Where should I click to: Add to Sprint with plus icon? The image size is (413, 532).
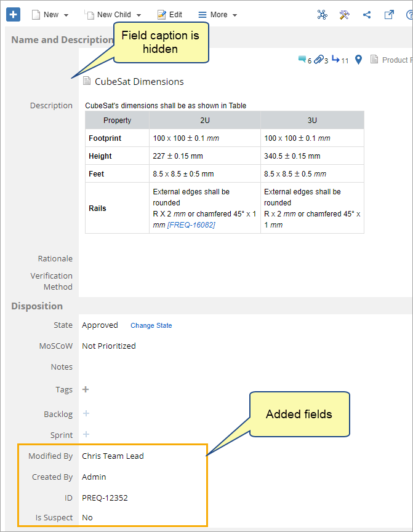(x=86, y=435)
